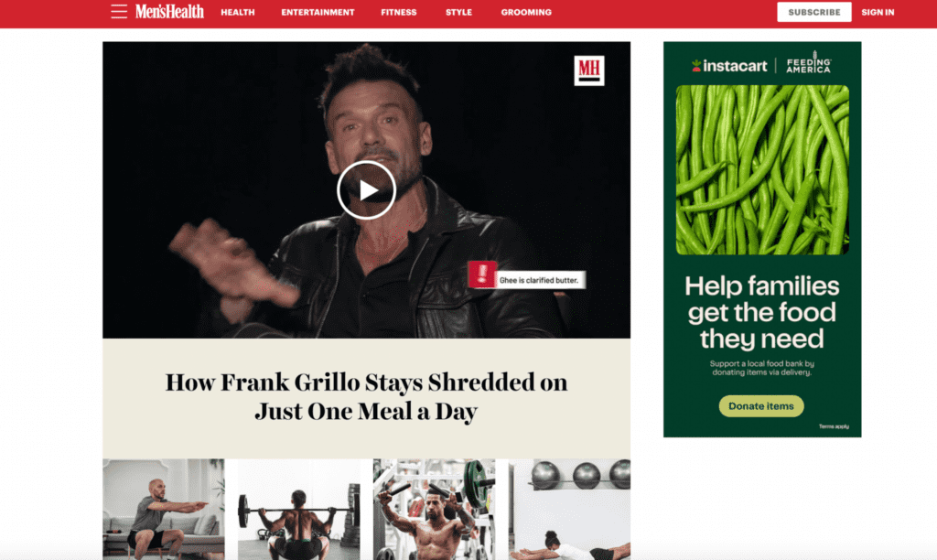Open the Grooming section
The image size is (937, 560).
526,12
